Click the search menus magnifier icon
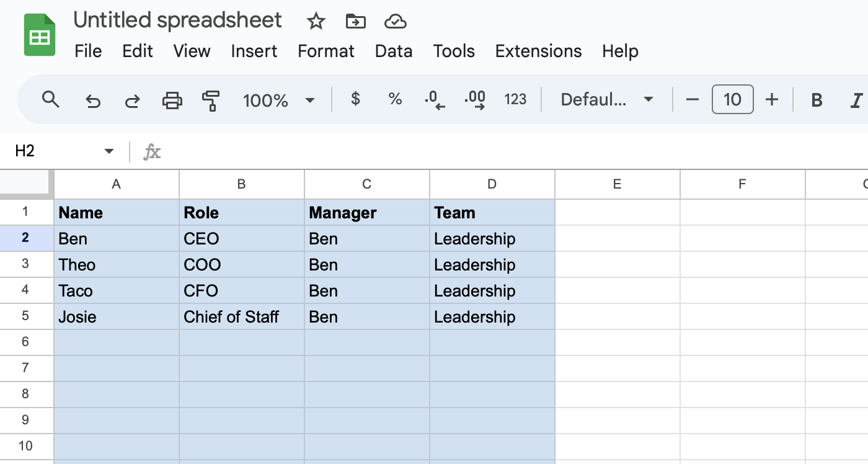Screen dimensions: 868x464 coord(50,99)
